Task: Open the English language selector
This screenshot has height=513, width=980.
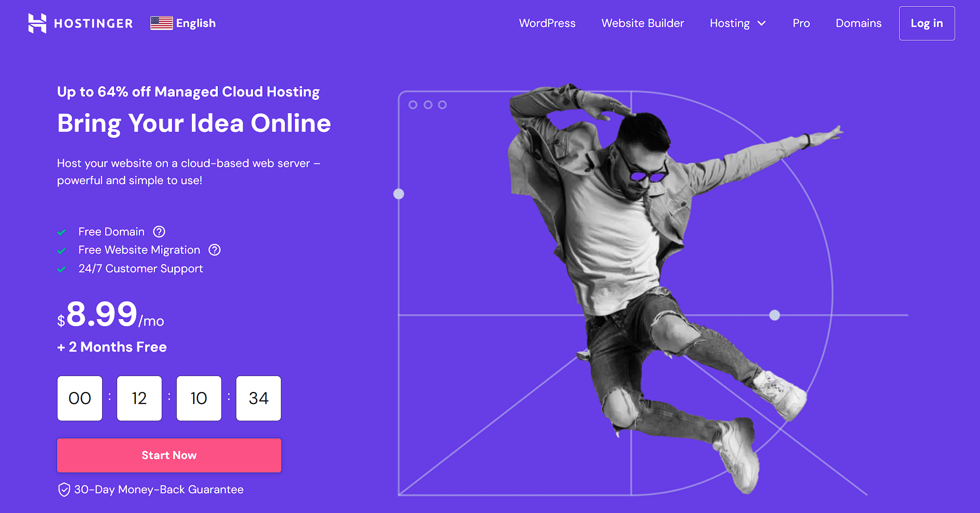Action: pyautogui.click(x=183, y=23)
